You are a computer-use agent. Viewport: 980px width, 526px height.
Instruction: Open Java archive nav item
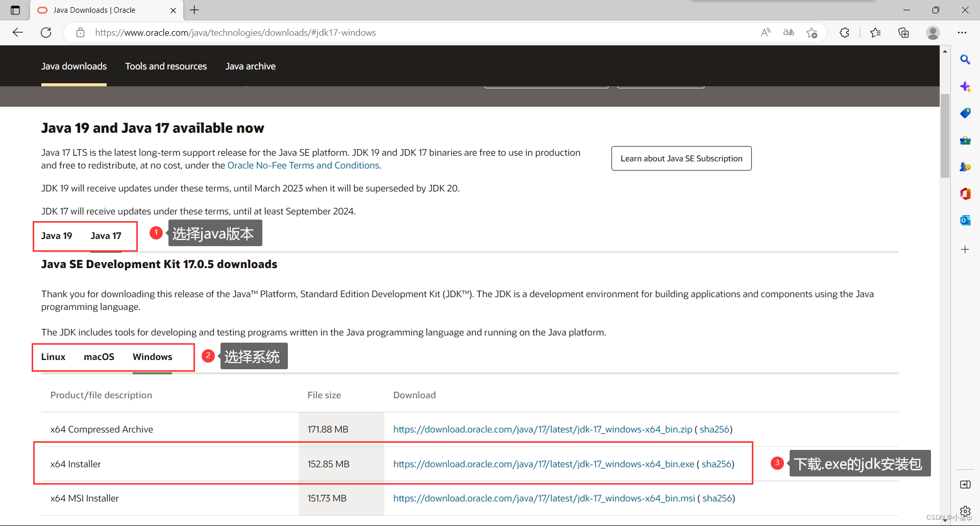tap(251, 66)
